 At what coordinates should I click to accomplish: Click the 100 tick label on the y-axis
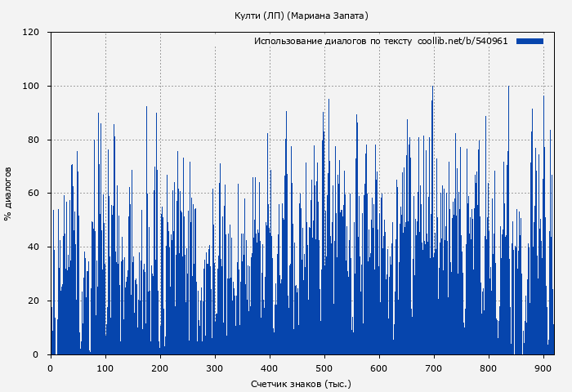coord(31,87)
